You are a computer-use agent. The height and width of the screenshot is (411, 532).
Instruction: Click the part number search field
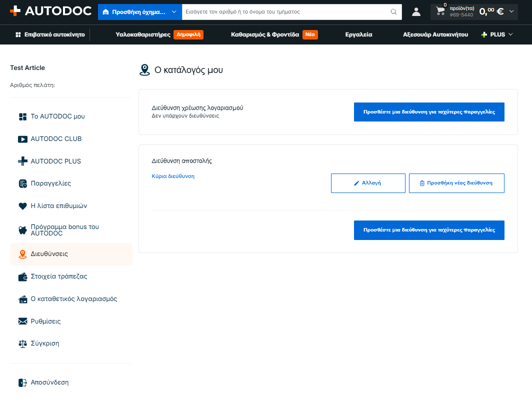coord(285,12)
